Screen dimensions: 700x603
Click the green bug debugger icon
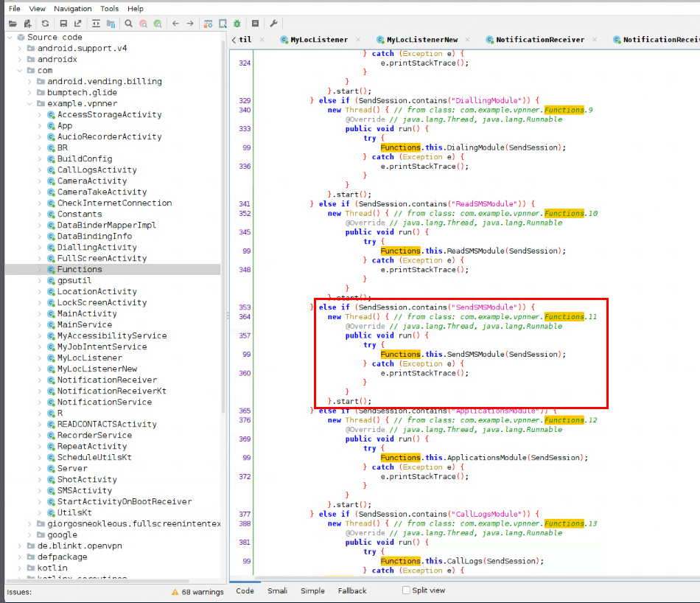pos(237,24)
